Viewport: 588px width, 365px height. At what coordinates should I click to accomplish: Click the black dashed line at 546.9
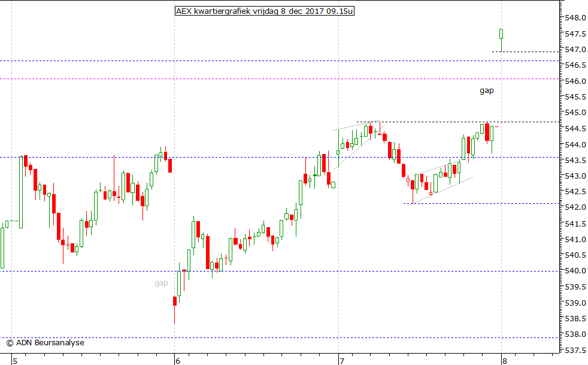click(x=526, y=52)
